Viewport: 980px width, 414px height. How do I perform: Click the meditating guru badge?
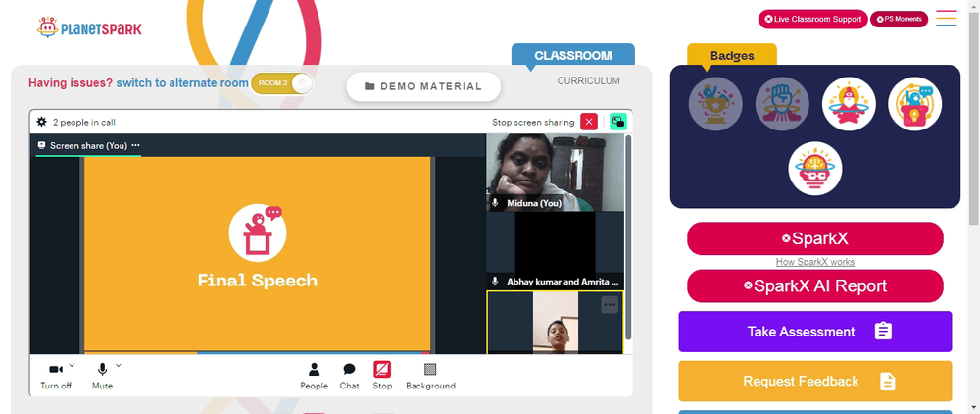(x=849, y=104)
